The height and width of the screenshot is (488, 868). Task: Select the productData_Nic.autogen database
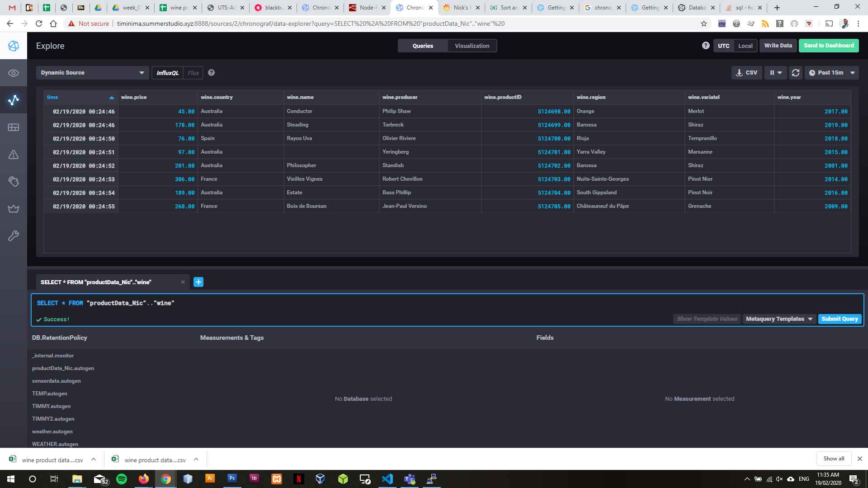63,368
